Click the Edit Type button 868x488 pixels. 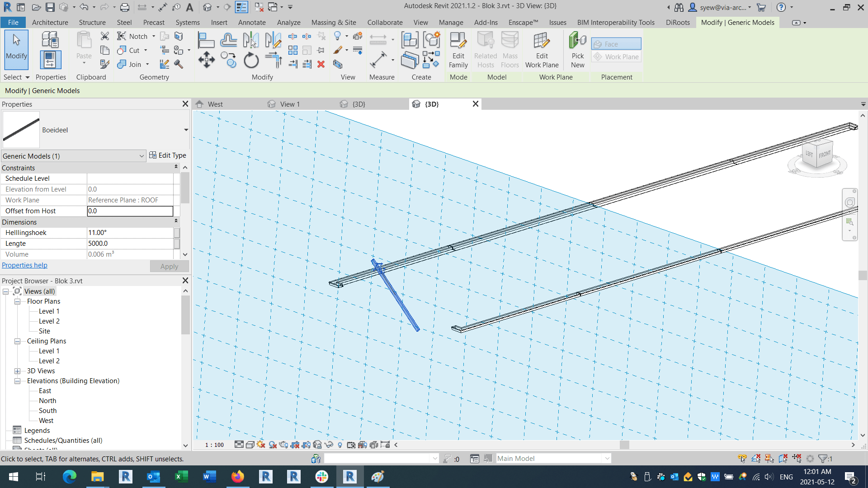168,155
